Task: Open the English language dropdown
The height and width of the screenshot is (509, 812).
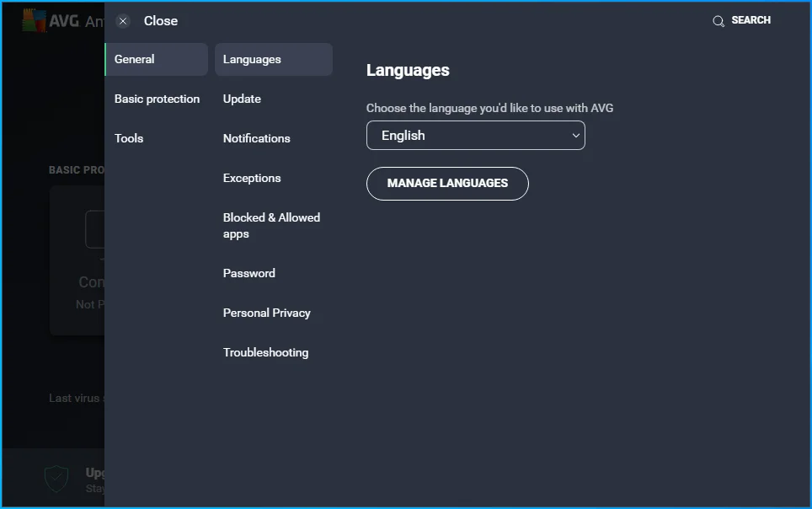Action: (x=475, y=136)
